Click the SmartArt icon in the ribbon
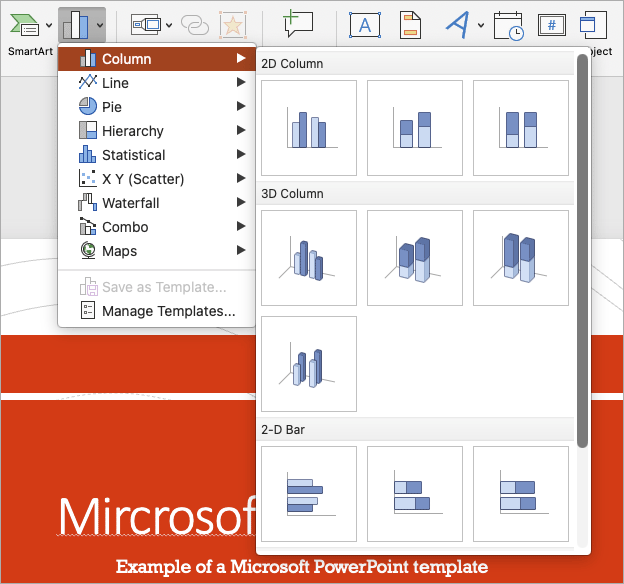The image size is (624, 584). coord(25,25)
